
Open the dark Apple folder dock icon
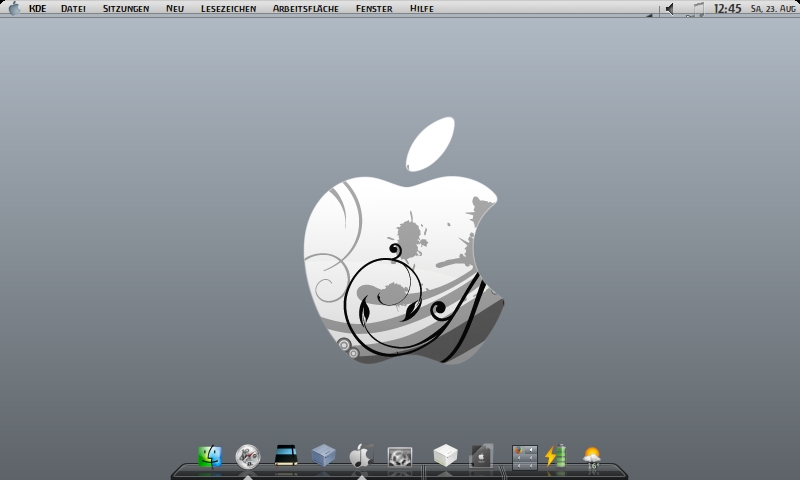tap(481, 456)
